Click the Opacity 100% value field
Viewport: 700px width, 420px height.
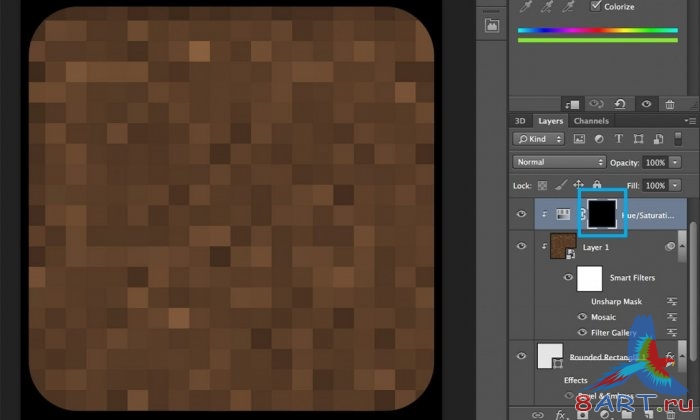tap(655, 162)
